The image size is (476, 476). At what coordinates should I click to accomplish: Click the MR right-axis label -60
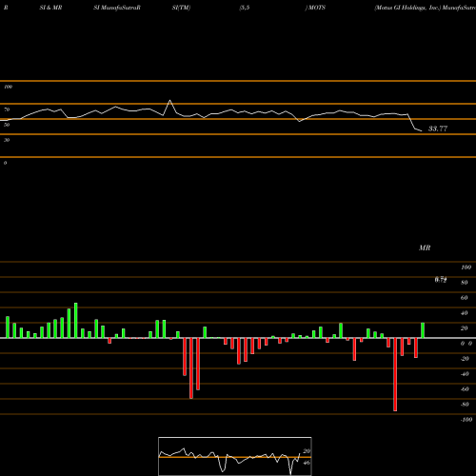pyautogui.click(x=465, y=389)
